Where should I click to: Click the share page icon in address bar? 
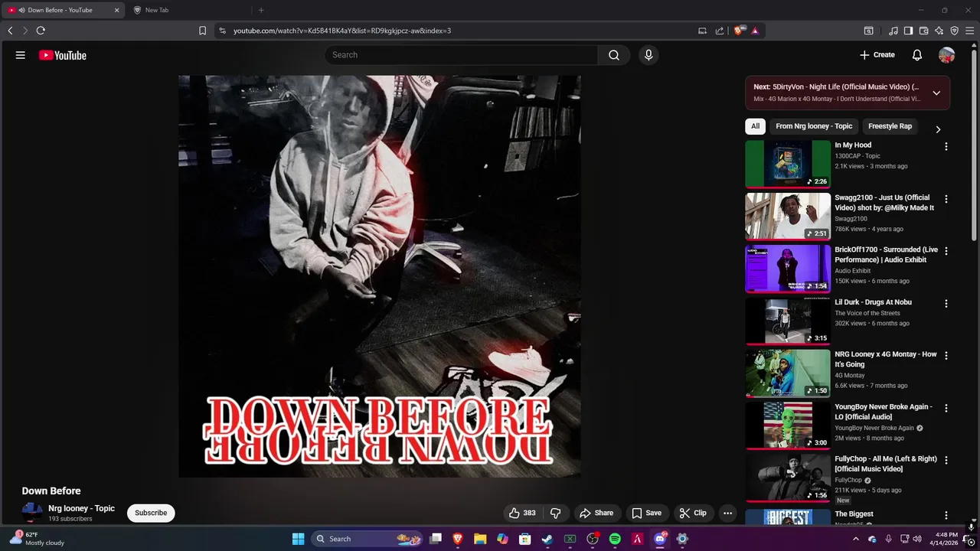pyautogui.click(x=720, y=31)
